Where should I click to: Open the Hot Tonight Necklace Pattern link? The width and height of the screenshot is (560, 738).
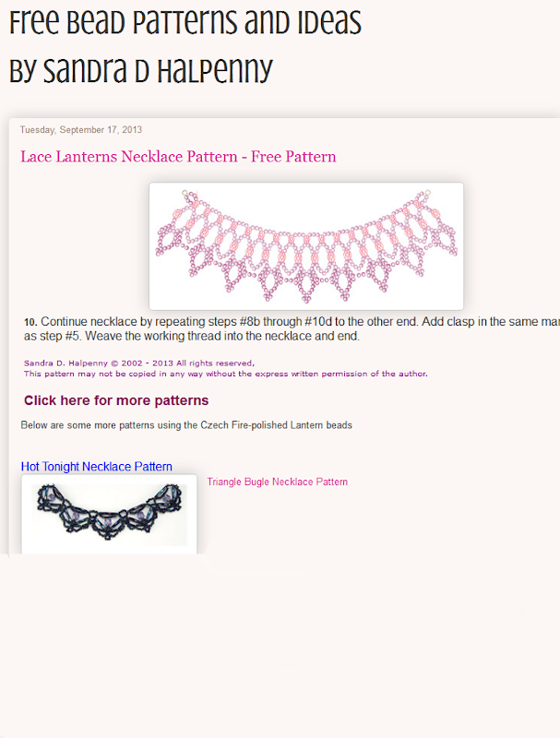click(x=97, y=467)
